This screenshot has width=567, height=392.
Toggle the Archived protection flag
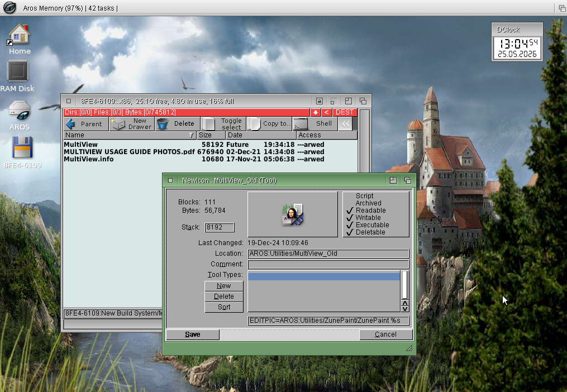(368, 203)
